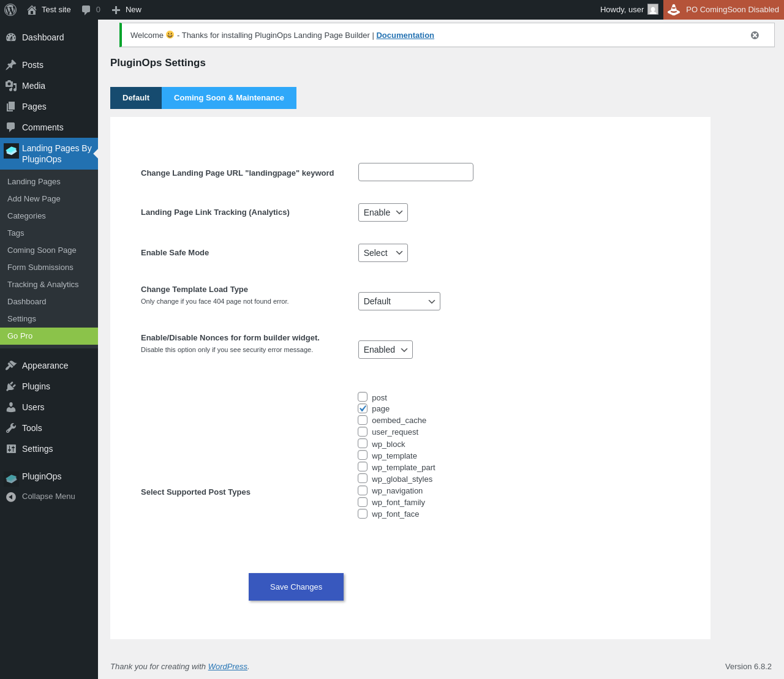Screen dimensions: 784x679
Task: Click the Dashboard gauge icon in sidebar
Action: click(11, 37)
